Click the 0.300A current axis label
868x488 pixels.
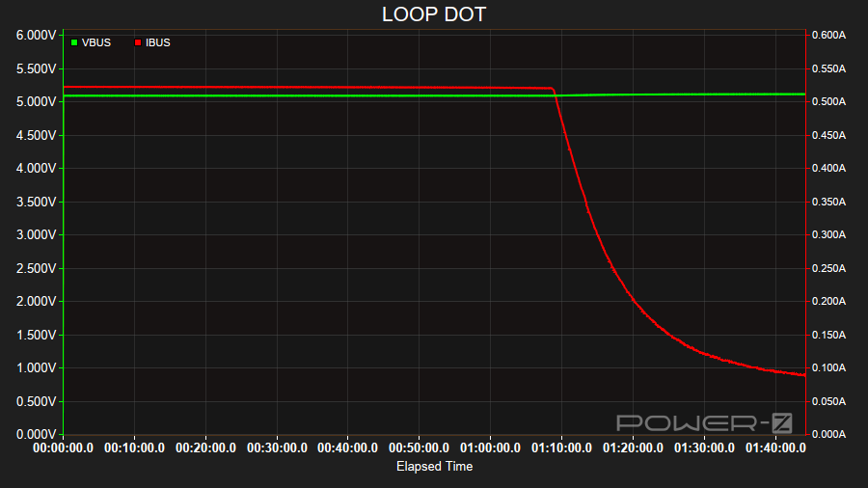[828, 235]
